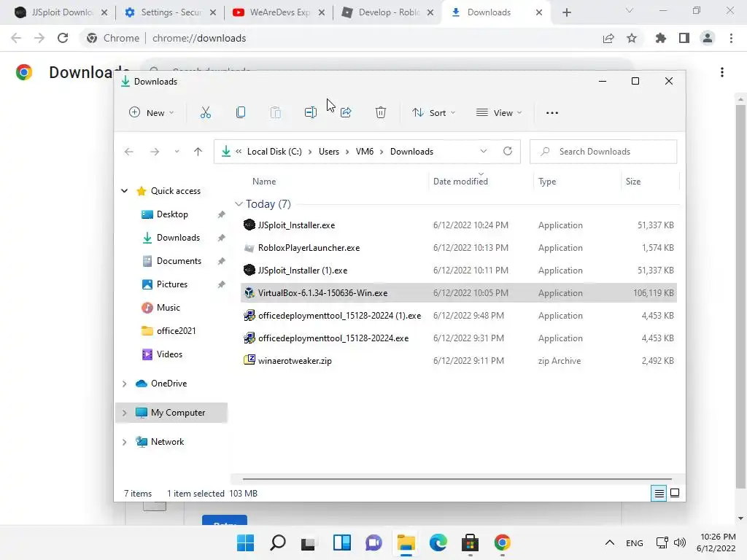This screenshot has height=560, width=747.
Task: Expand OneDrive in navigation pane
Action: coord(124,384)
